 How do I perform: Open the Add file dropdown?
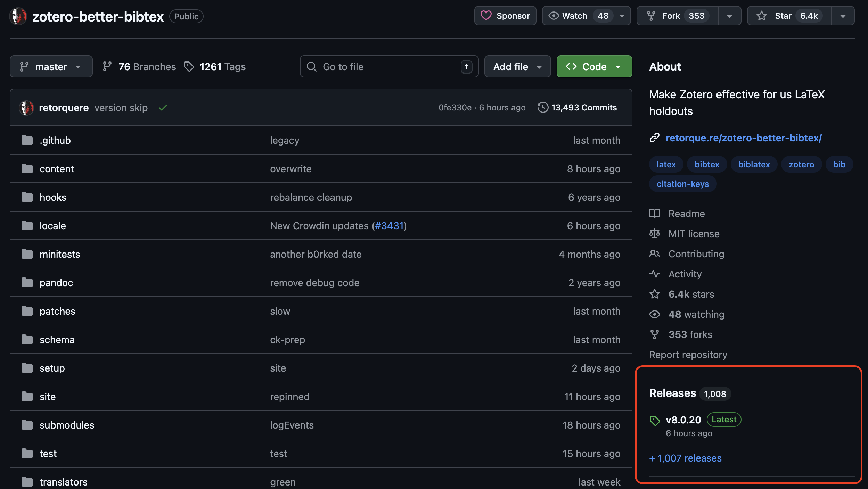(517, 66)
